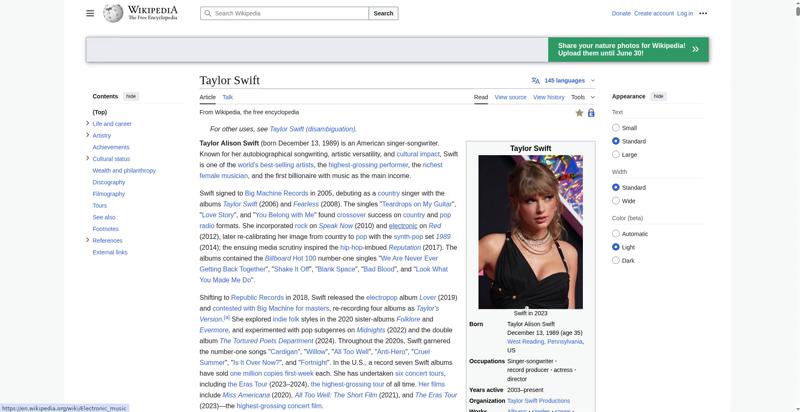Select Standard width option
The height and width of the screenshot is (412, 800).
coord(616,188)
